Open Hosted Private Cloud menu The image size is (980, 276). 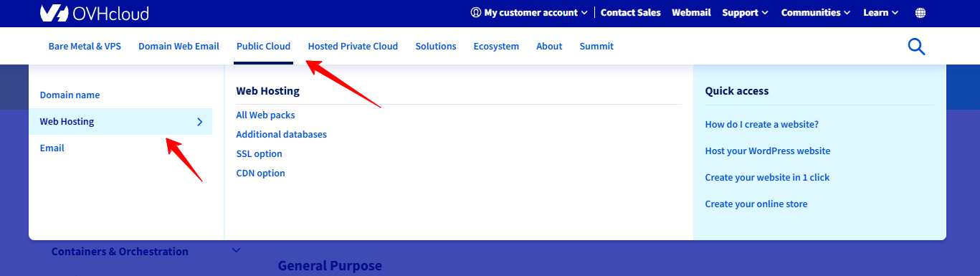tap(353, 46)
